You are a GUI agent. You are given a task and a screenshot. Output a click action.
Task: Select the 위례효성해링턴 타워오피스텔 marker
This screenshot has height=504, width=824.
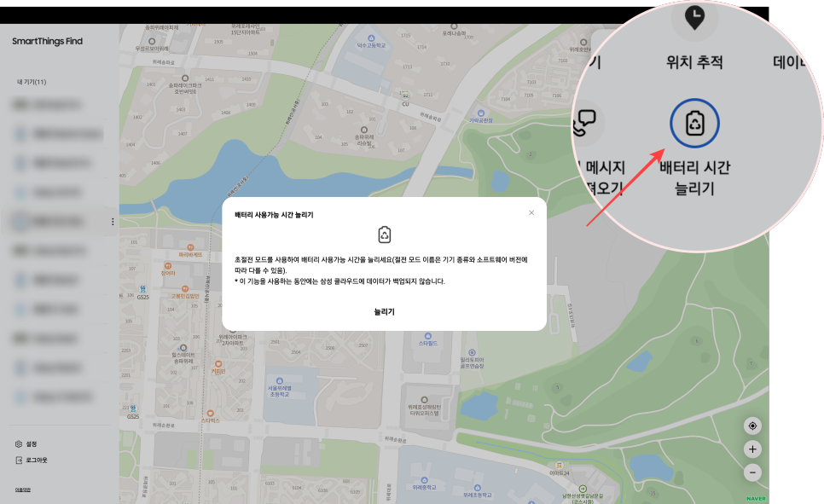[424, 400]
